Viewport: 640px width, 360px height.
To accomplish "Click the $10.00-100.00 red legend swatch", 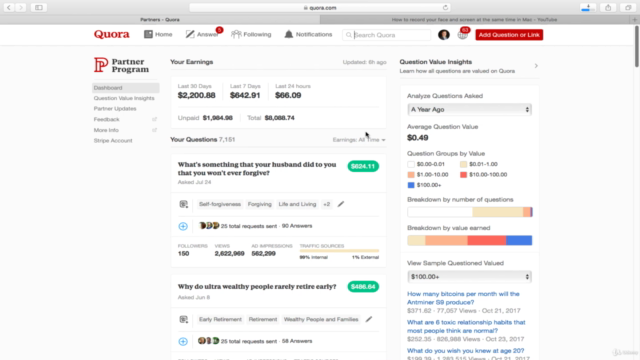I will point(463,175).
